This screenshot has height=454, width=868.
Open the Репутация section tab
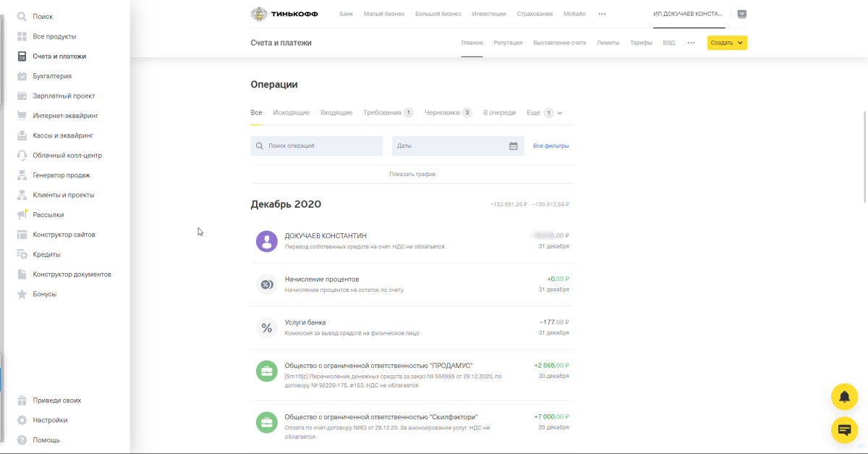click(508, 43)
